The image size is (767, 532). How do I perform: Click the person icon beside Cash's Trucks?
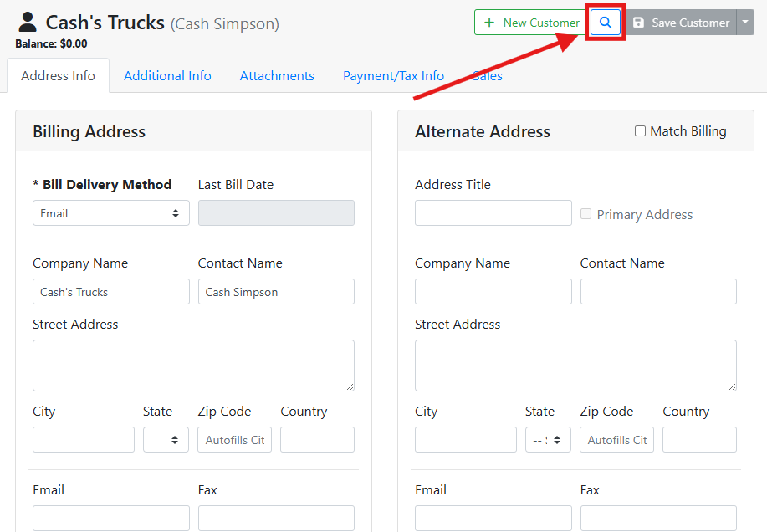click(x=28, y=22)
